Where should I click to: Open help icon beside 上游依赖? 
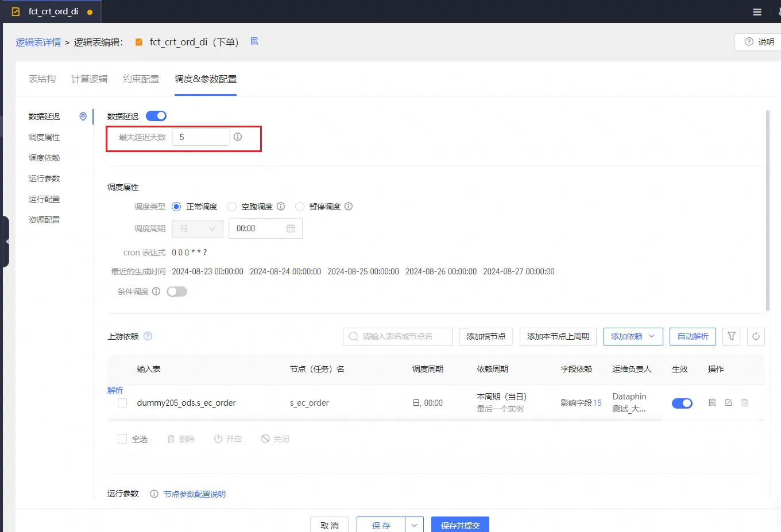pos(148,336)
